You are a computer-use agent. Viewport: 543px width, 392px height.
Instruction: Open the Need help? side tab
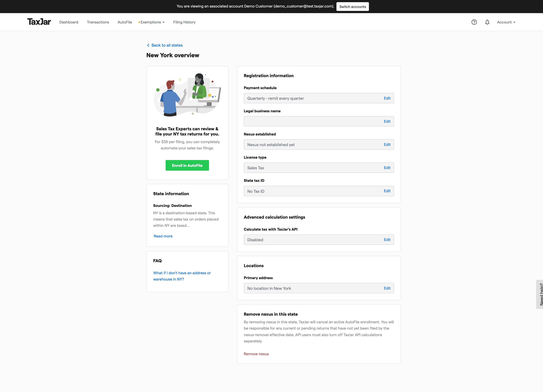[x=540, y=294]
